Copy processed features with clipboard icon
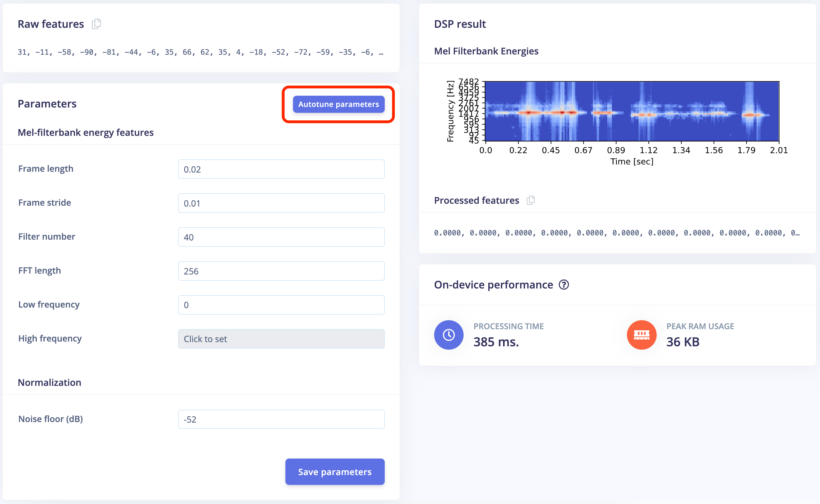This screenshot has width=820, height=504. coord(530,200)
